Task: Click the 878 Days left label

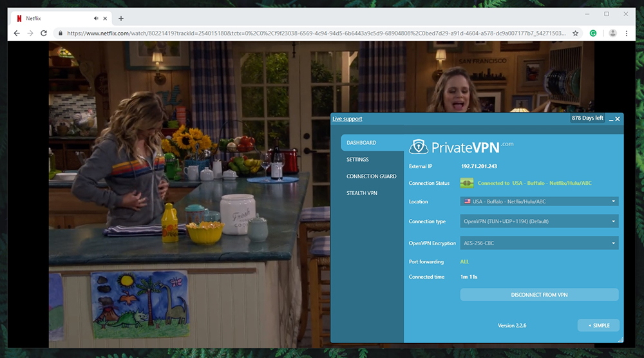Action: [587, 118]
